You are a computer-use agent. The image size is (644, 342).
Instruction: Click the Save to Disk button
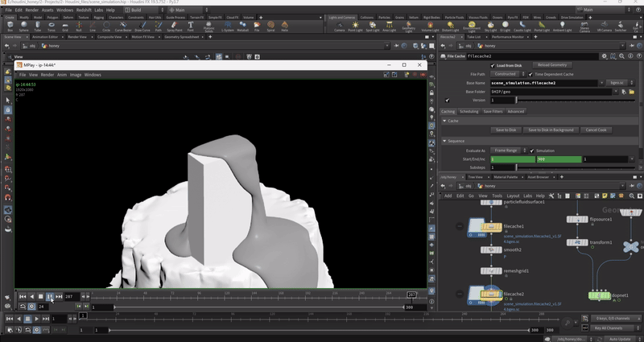tap(506, 130)
